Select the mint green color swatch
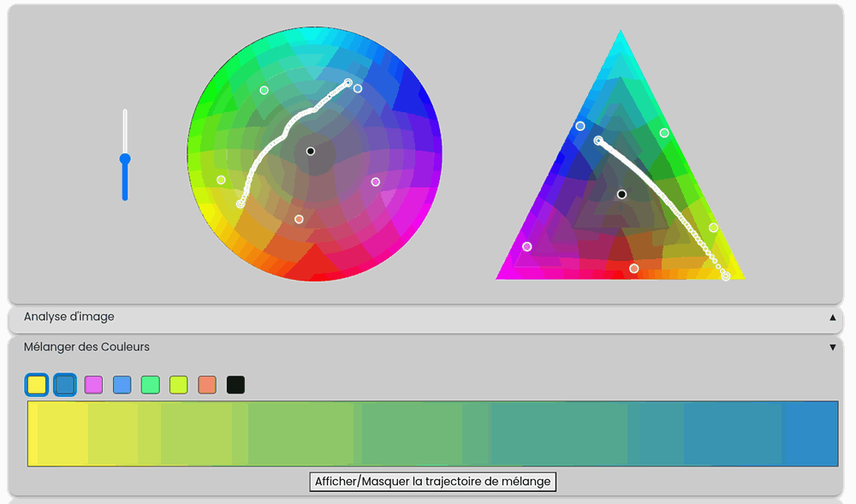Viewport: 856px width, 504px height. [150, 385]
